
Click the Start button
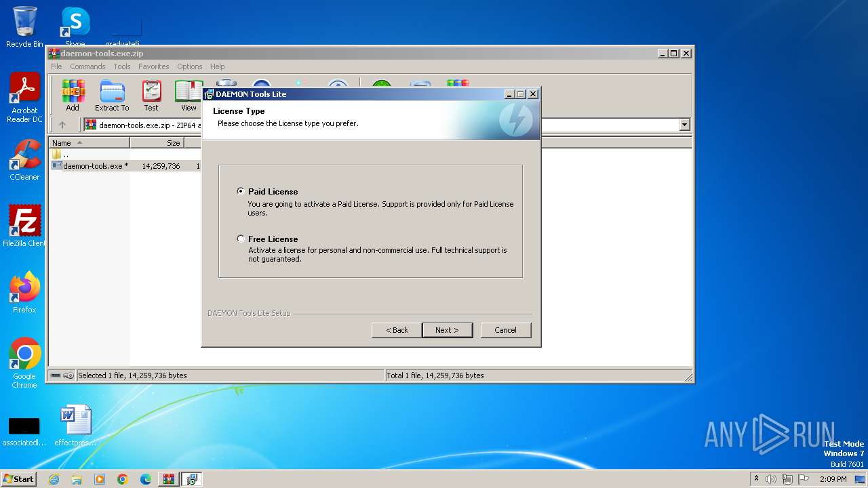[18, 479]
